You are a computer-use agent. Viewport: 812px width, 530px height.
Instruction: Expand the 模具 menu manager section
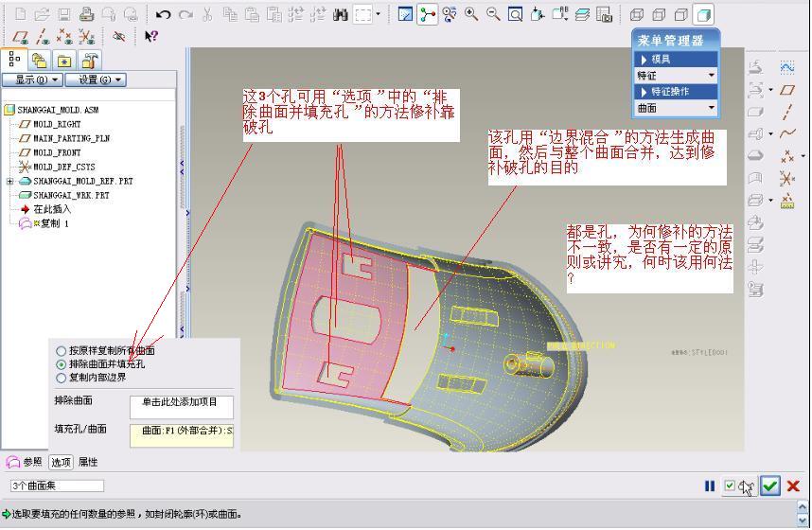click(676, 59)
